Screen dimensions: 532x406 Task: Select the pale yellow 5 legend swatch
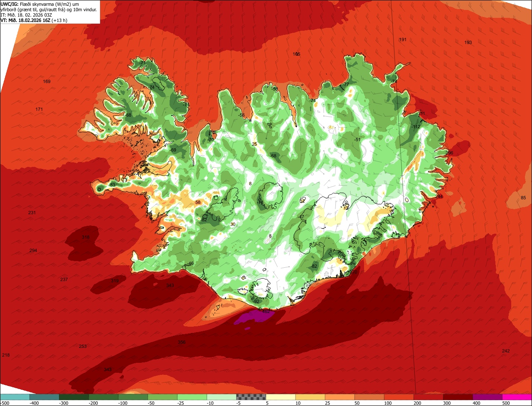[x=281, y=397]
